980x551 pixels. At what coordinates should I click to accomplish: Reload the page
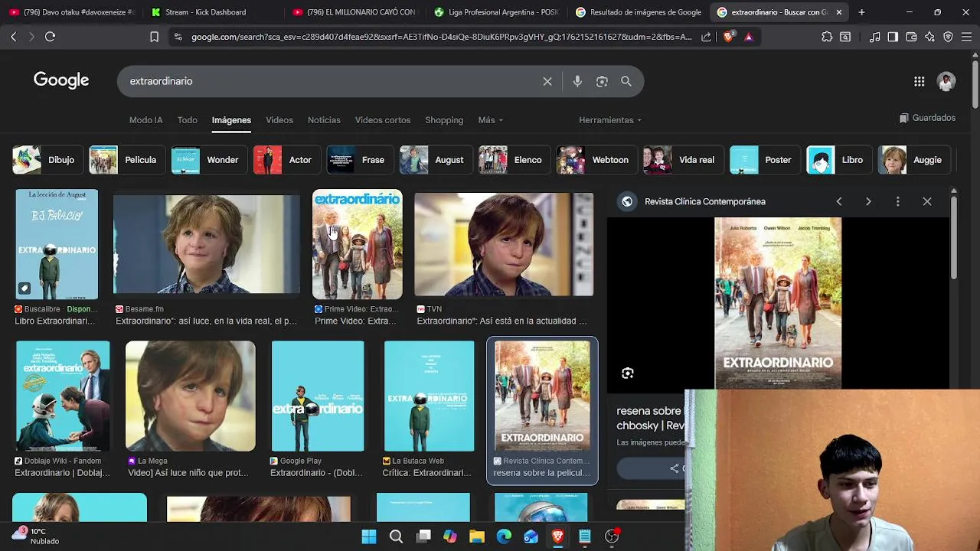[x=50, y=37]
